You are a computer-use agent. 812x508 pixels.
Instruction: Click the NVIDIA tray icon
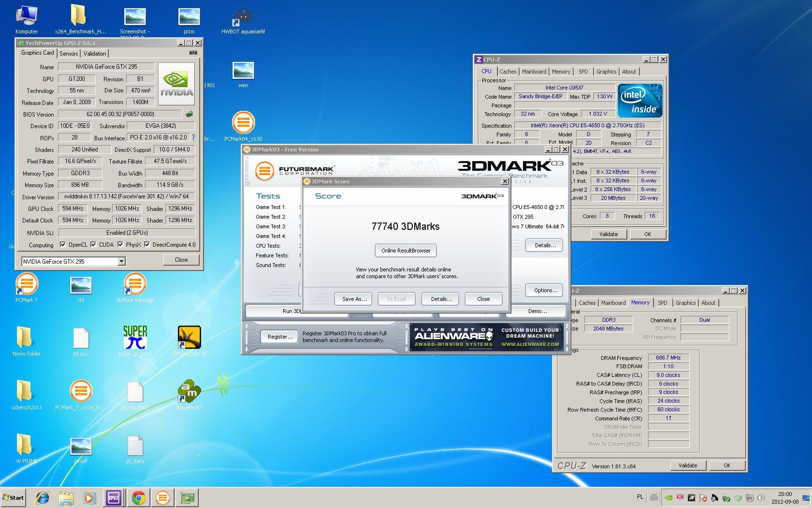pos(668,497)
